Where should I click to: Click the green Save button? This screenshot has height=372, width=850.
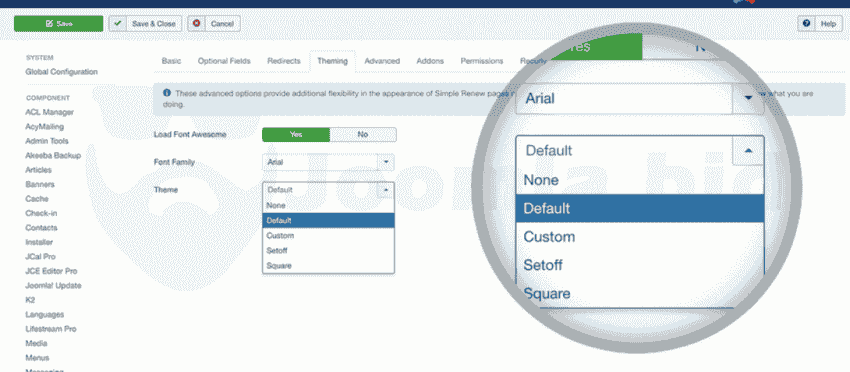(x=59, y=24)
